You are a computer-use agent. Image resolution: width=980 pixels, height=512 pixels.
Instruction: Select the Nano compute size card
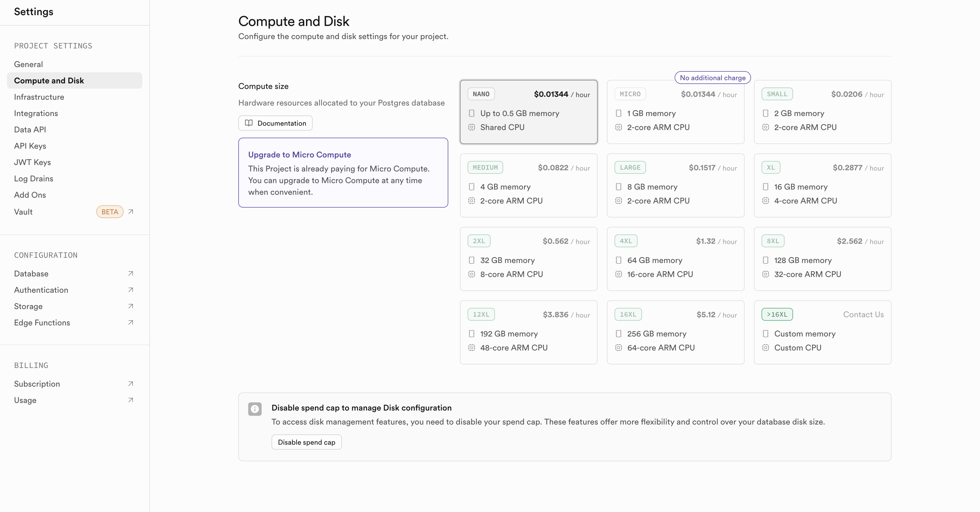[x=528, y=112]
